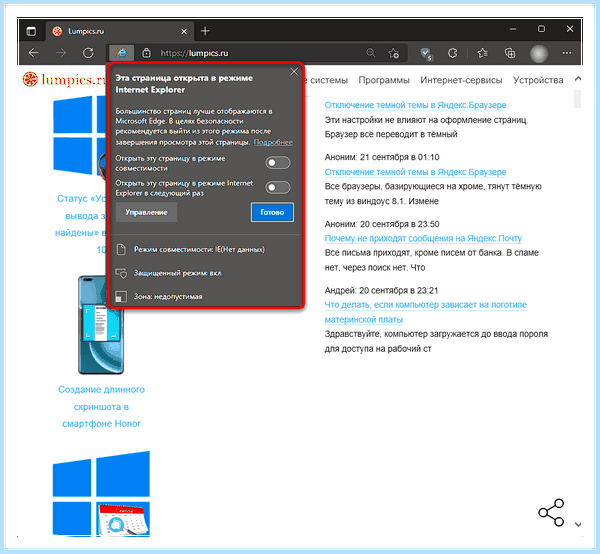Open Почему не приходят сообщения на Яндекс.Почту link

pyautogui.click(x=423, y=238)
